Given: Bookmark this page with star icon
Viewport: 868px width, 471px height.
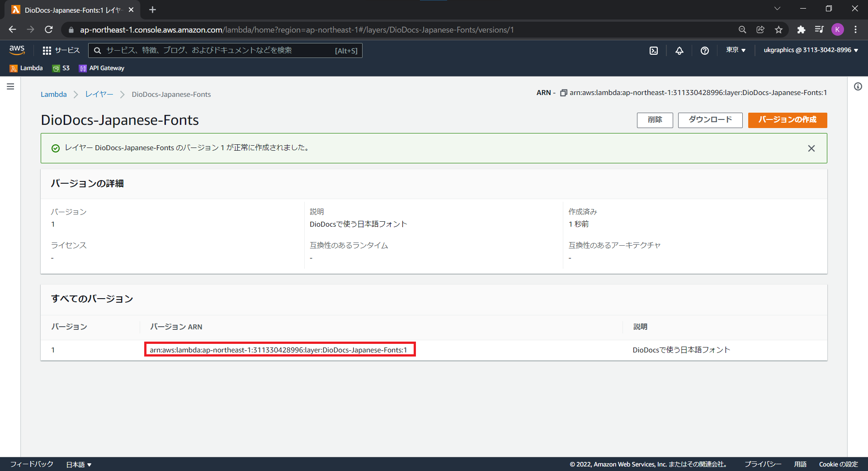Looking at the screenshot, I should [778, 29].
